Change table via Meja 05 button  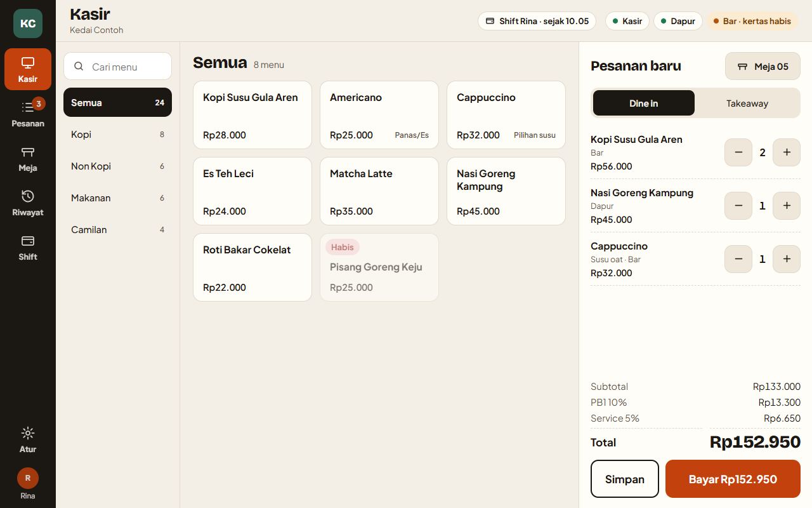click(x=763, y=66)
